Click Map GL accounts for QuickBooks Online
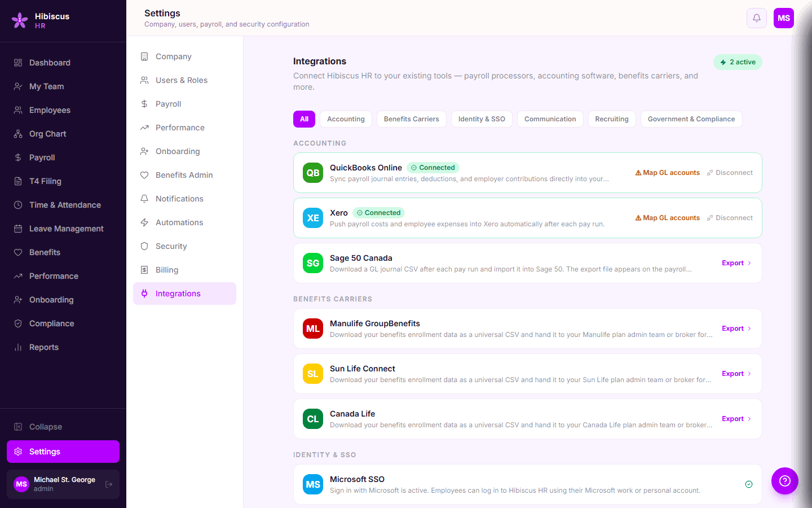The height and width of the screenshot is (508, 812). (x=671, y=172)
